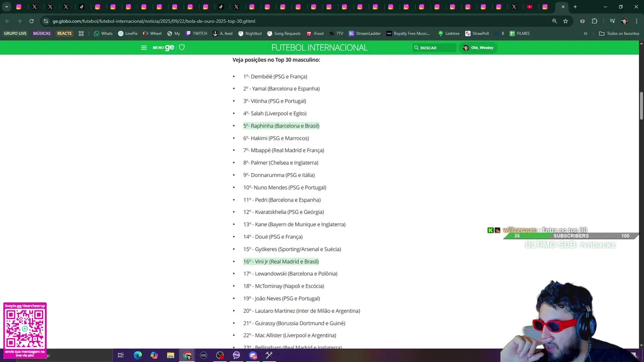The height and width of the screenshot is (362, 644).
Task: Click '4º- Salah (Liverpool e Egito)' list item
Action: coord(275,113)
